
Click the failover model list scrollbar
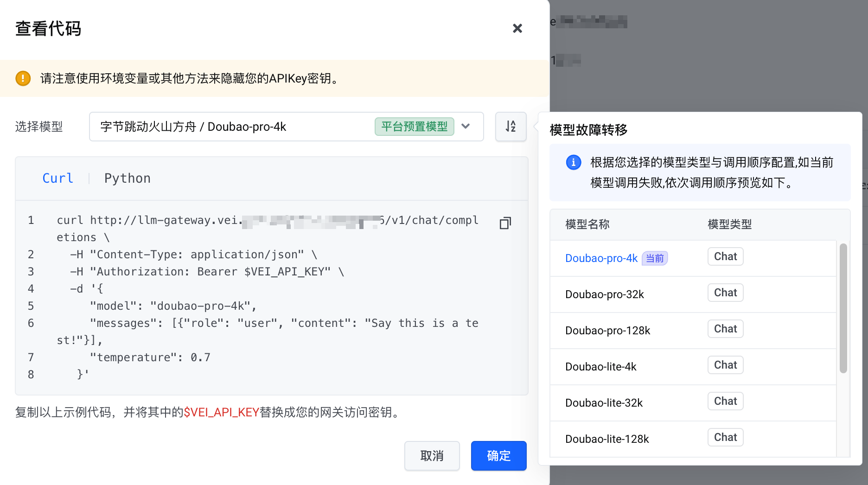(843, 308)
